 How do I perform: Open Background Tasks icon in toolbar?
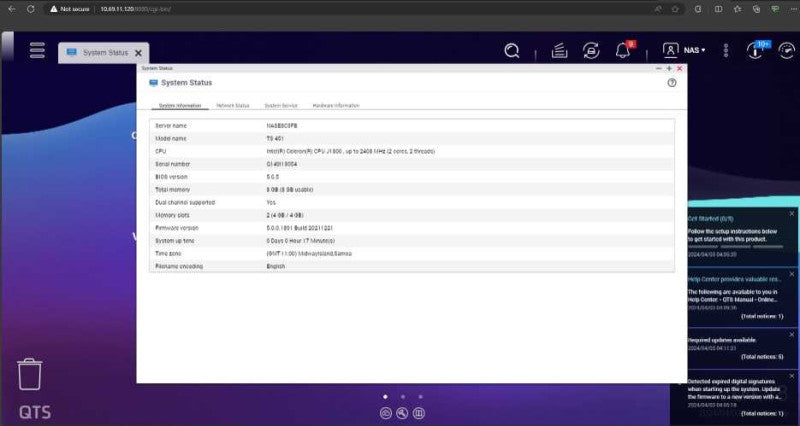[560, 51]
